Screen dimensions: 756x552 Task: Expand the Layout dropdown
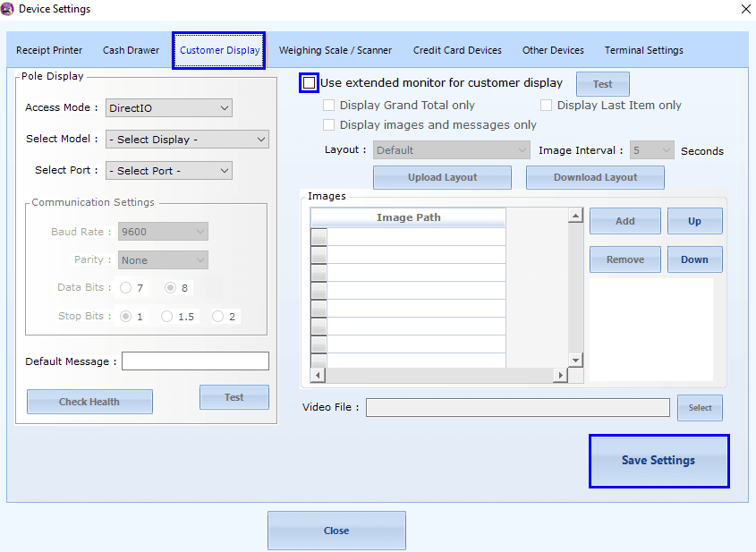[451, 150]
